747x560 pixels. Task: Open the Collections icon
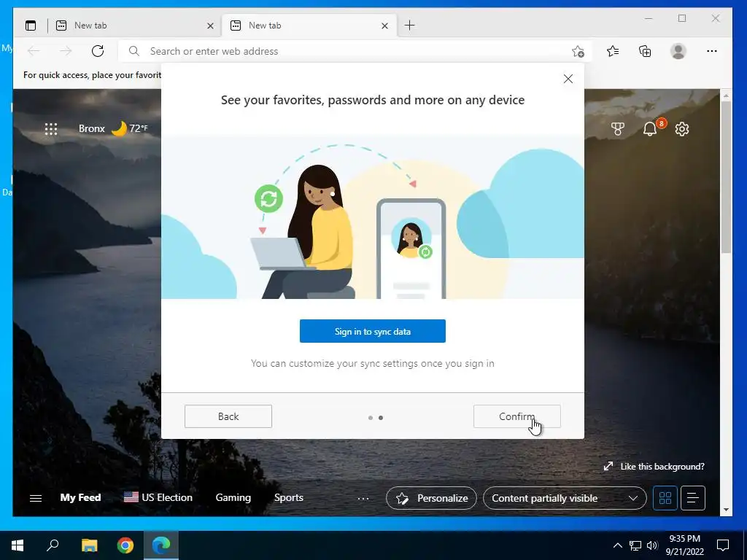pyautogui.click(x=645, y=51)
